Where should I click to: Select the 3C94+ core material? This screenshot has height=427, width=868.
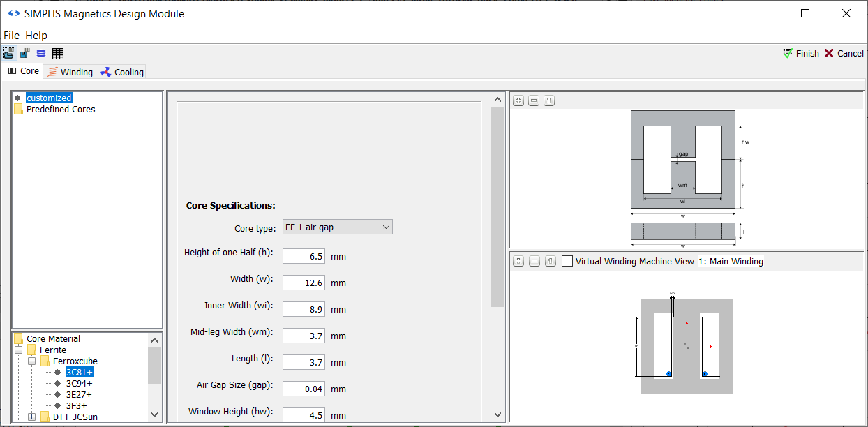coord(79,383)
